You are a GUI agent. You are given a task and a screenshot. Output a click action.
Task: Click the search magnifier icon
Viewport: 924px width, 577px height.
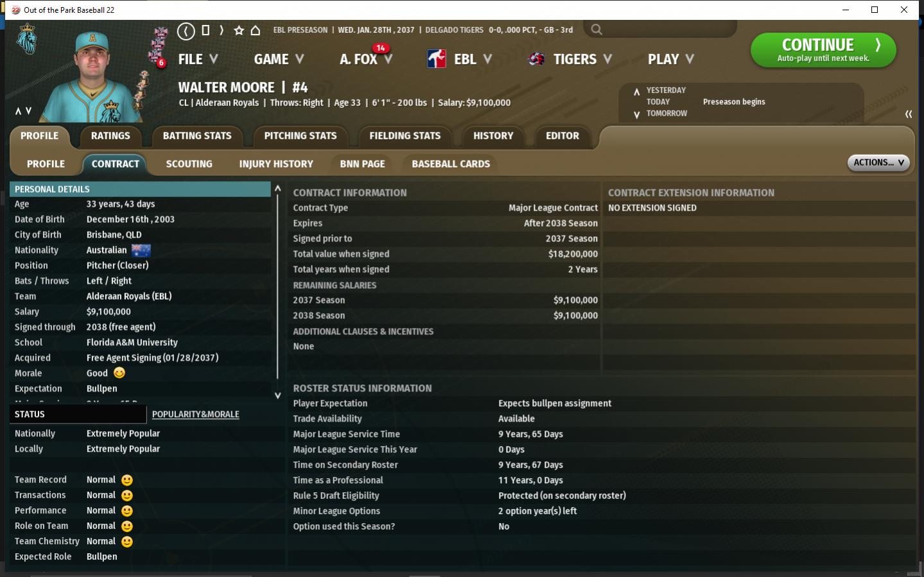[x=597, y=30]
